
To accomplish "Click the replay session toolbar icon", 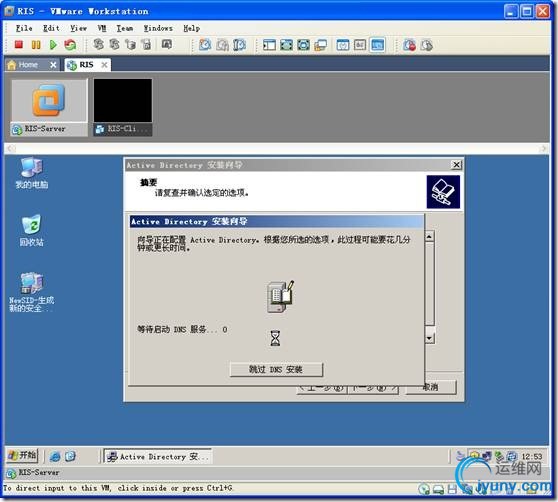I will click(x=426, y=45).
